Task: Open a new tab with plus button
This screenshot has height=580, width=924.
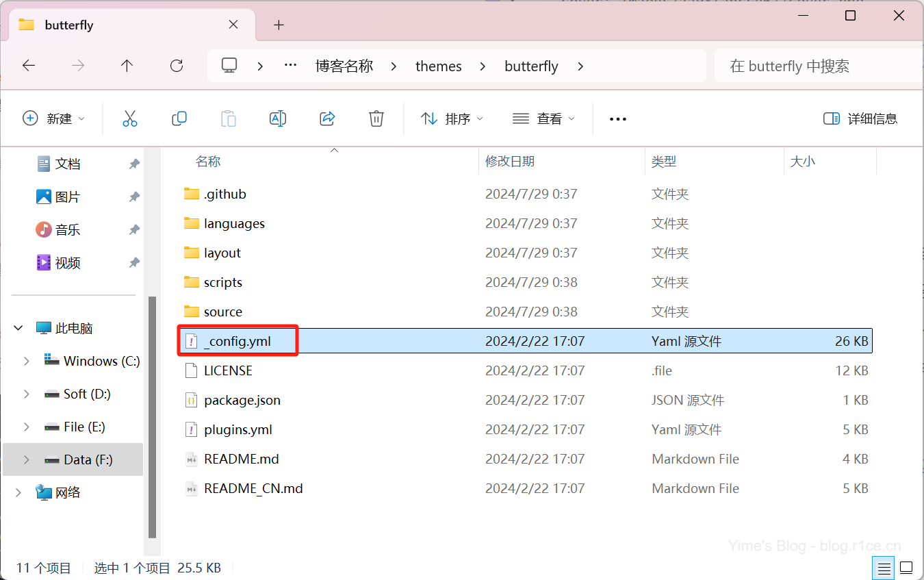Action: click(279, 25)
